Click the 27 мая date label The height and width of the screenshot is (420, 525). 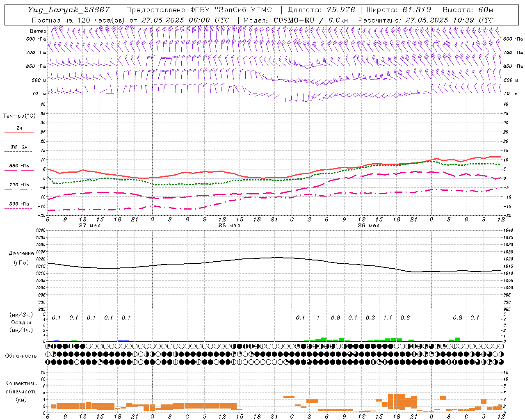90,226
